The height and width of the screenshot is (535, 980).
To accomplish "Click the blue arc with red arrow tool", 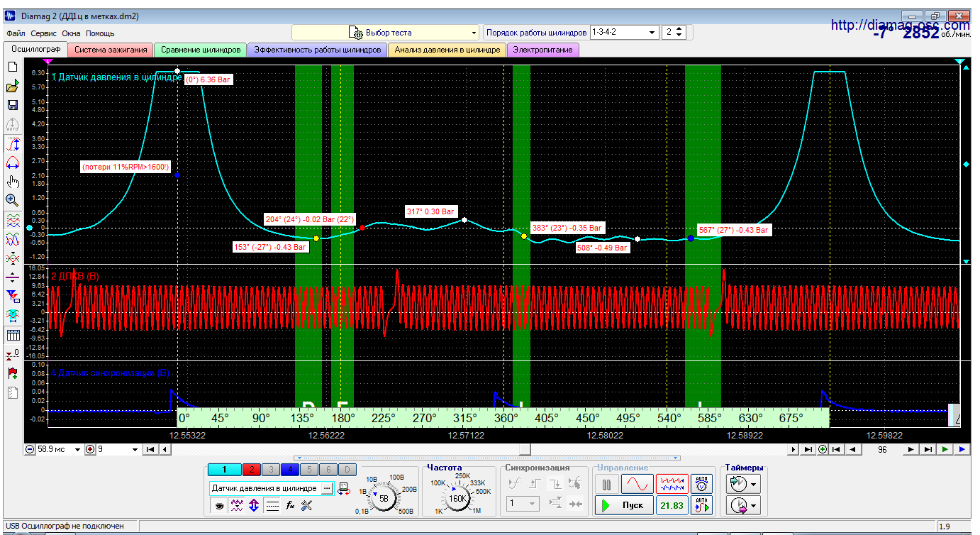I will (x=12, y=162).
